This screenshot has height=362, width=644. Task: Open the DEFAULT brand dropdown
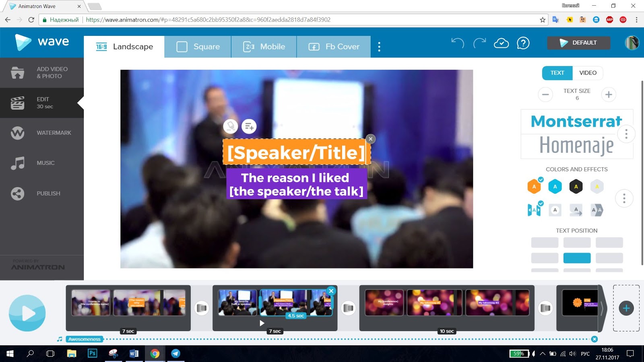578,43
